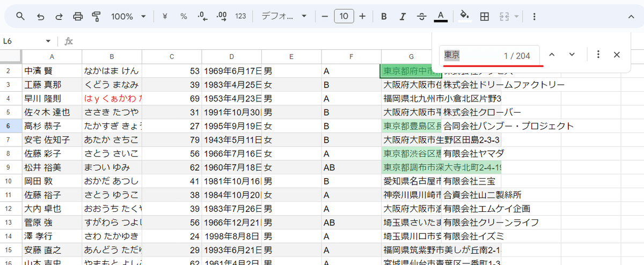This screenshot has width=644, height=265.
Task: Select row 6 header
Action: point(11,126)
